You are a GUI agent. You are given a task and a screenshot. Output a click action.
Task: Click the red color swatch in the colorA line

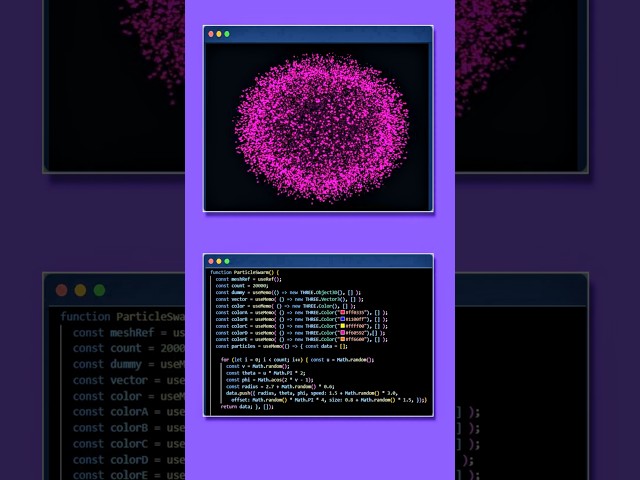point(342,312)
